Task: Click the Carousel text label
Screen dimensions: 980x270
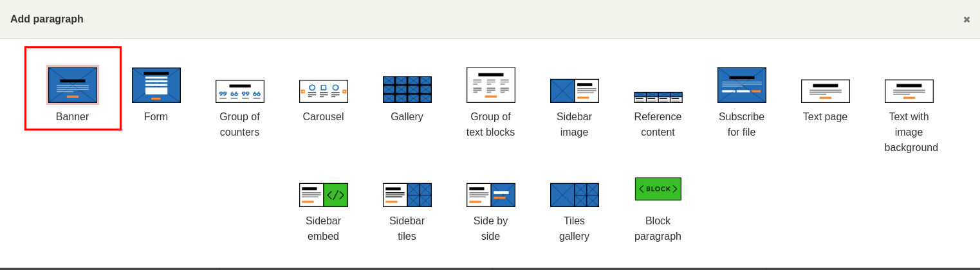Action: click(x=324, y=117)
